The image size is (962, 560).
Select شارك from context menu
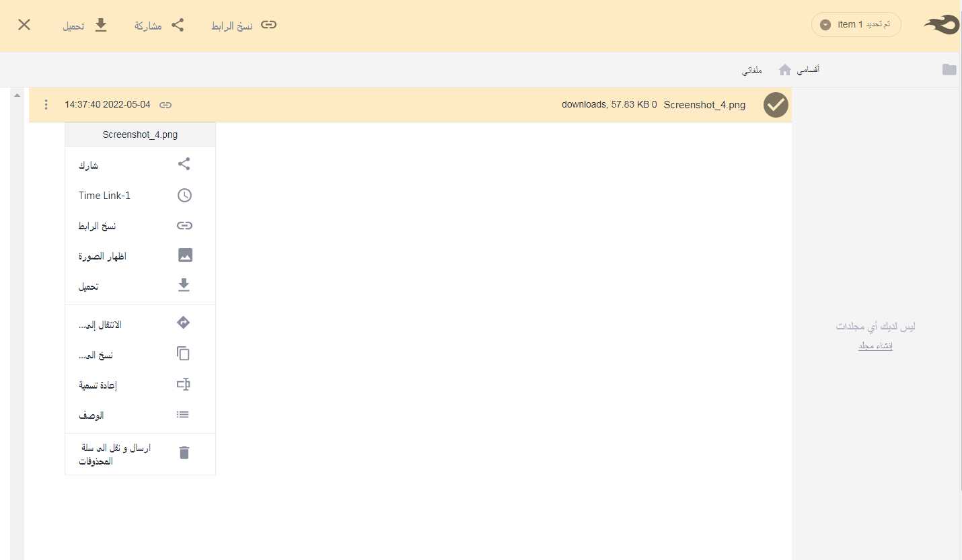(x=88, y=165)
